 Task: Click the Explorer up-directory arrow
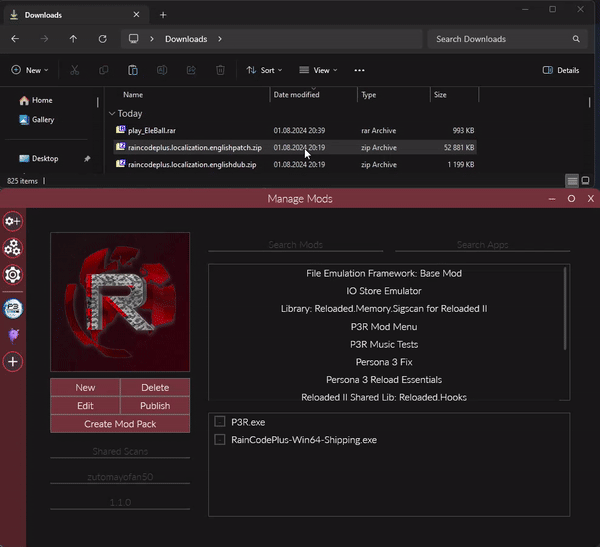click(73, 39)
